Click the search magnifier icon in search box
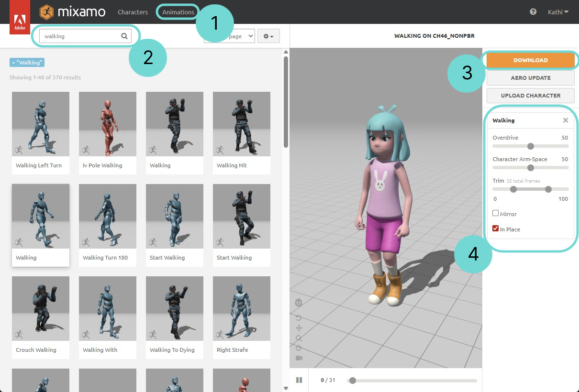The width and height of the screenshot is (579, 392). click(124, 36)
